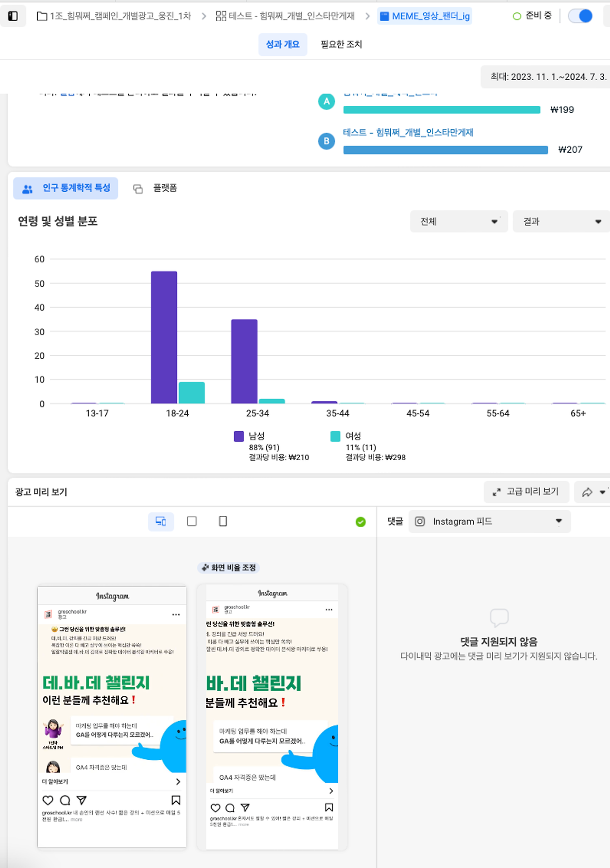Click 더 알아보기 arrow on second preview
610x868 pixels.
point(331,791)
